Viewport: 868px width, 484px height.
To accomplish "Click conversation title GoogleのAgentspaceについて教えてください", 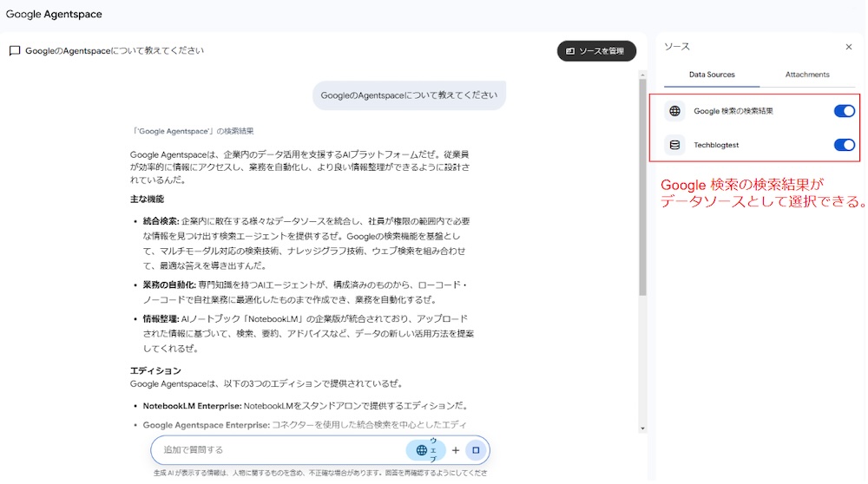I will coord(115,51).
